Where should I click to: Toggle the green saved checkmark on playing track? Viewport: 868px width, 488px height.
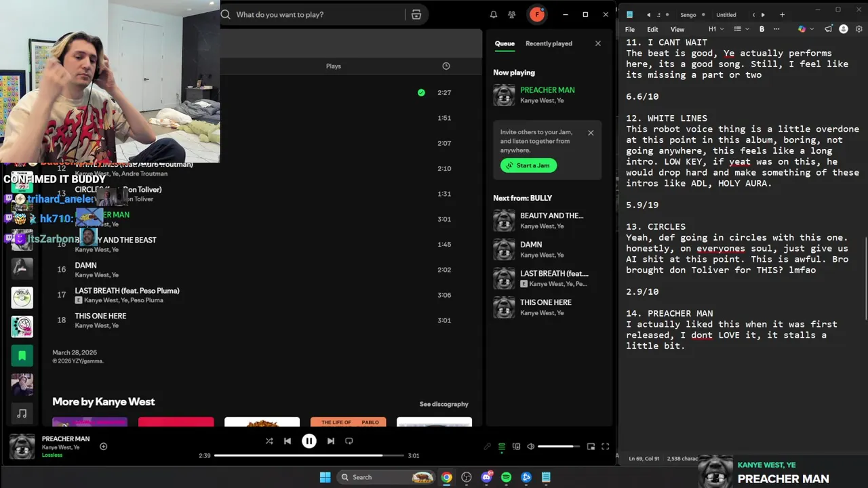[x=421, y=92]
